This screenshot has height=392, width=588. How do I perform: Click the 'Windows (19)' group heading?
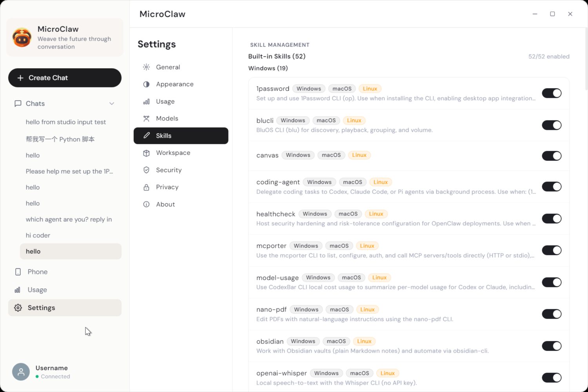(268, 68)
